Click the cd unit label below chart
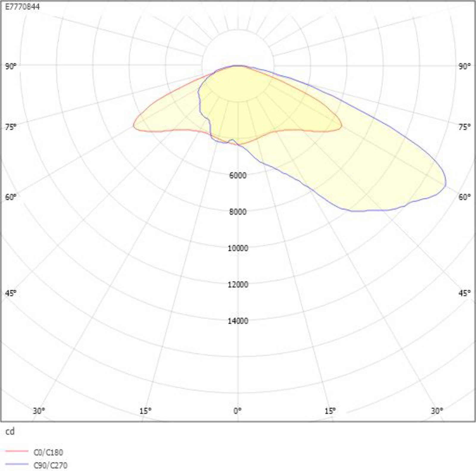The height and width of the screenshot is (471, 476). pyautogui.click(x=10, y=431)
